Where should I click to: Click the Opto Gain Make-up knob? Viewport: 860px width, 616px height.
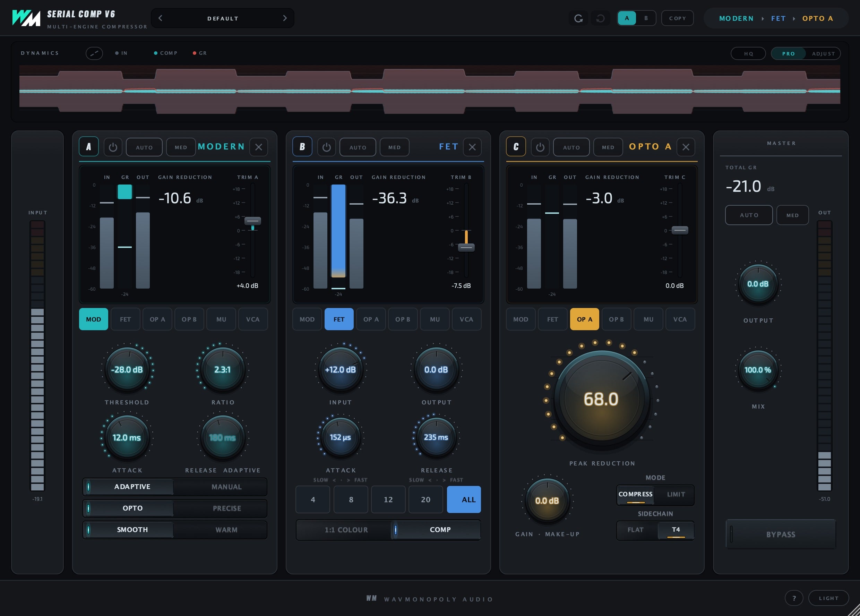[x=547, y=501]
